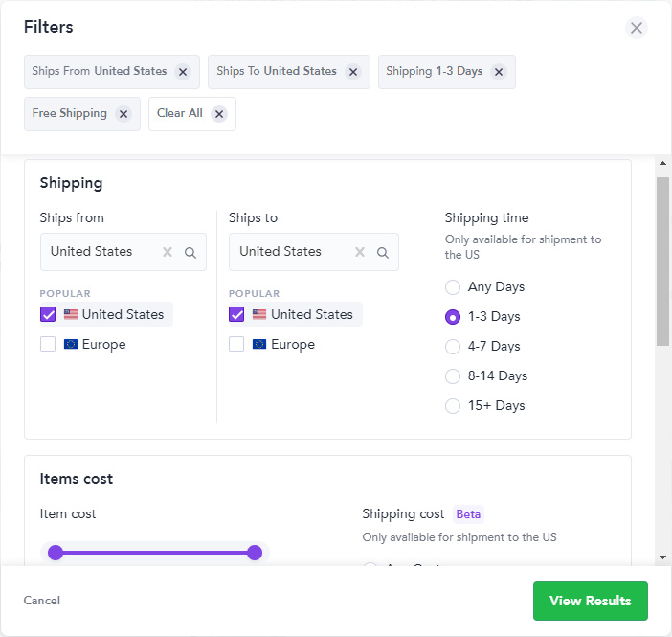Cancel the filter changes

tap(41, 601)
